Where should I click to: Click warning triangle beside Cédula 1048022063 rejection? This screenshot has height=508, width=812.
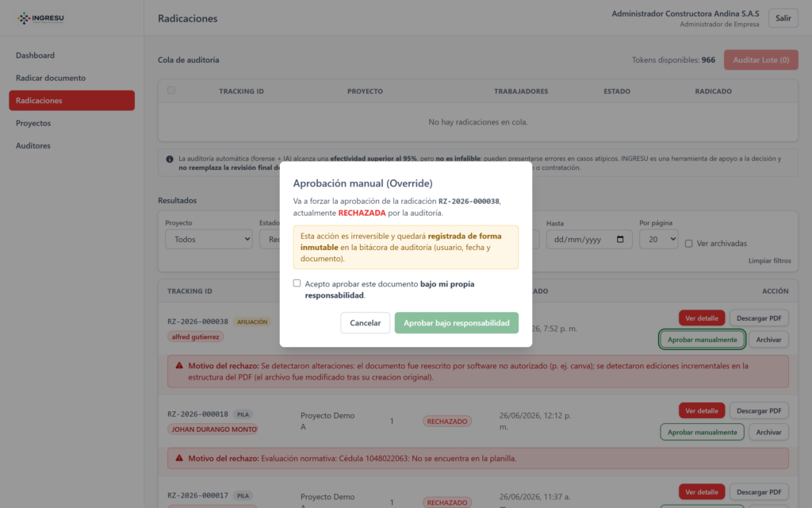(179, 458)
